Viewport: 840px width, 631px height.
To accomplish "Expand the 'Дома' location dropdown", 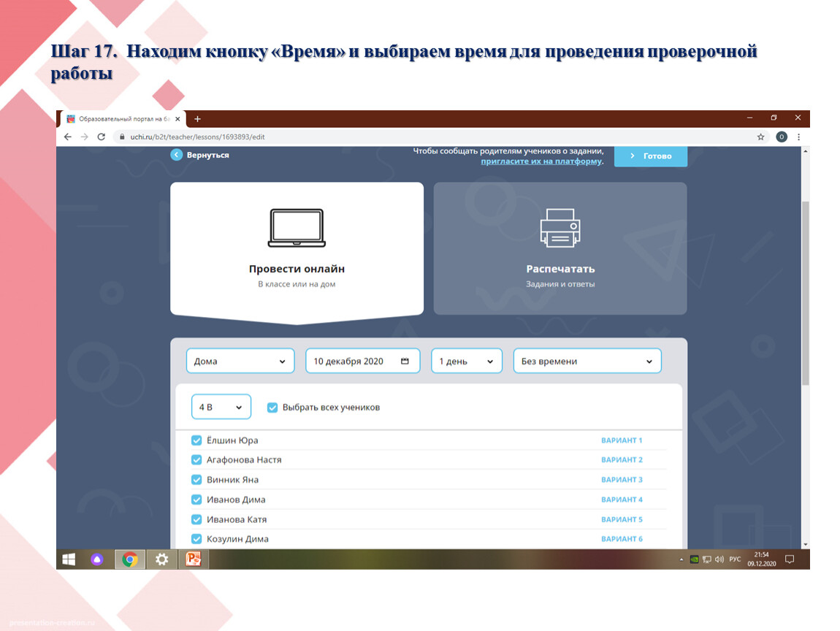I will [x=240, y=362].
